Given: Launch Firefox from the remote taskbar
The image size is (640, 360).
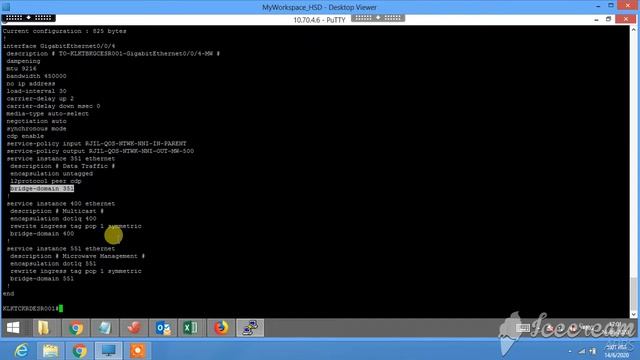Looking at the screenshot, I should [221, 328].
